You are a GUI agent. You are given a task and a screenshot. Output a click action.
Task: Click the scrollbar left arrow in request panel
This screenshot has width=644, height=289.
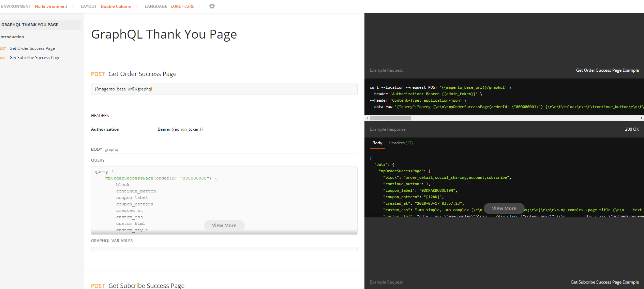(367, 118)
